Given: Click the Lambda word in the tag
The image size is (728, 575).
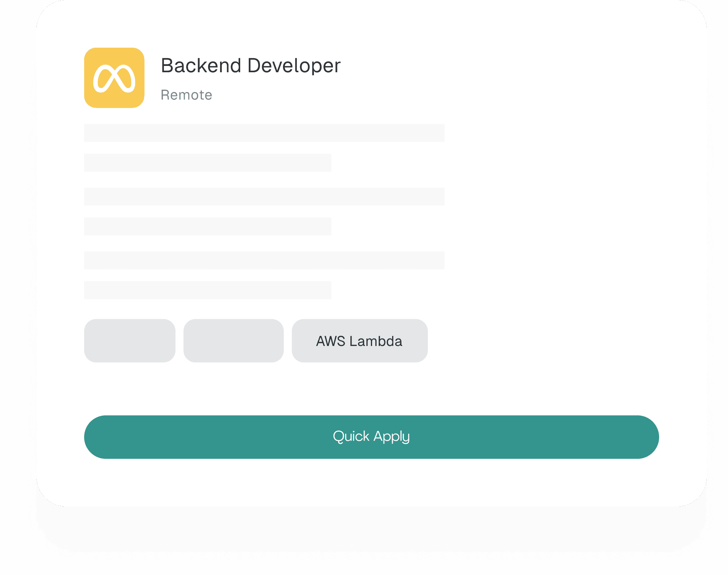Looking at the screenshot, I should tap(375, 341).
